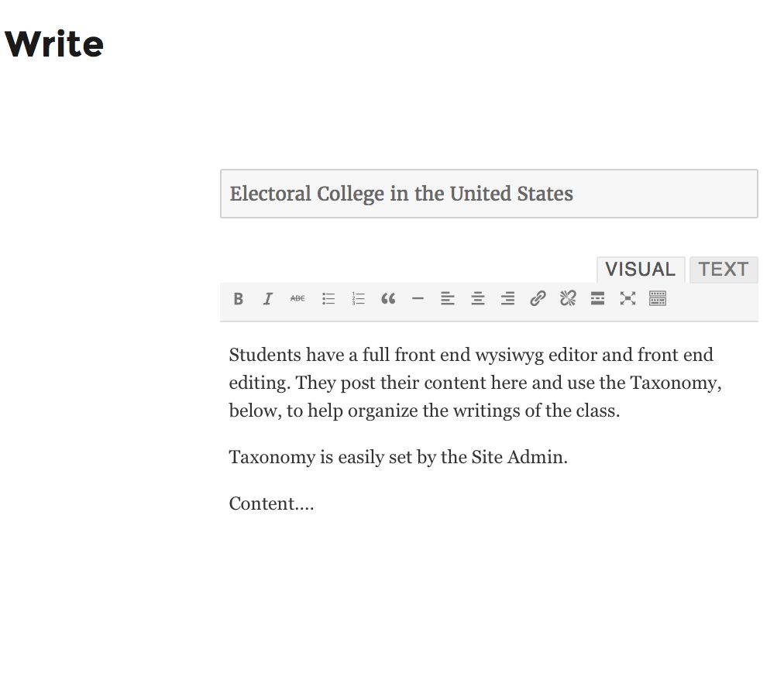
Task: Switch to the TEXT editor tab
Action: point(723,270)
